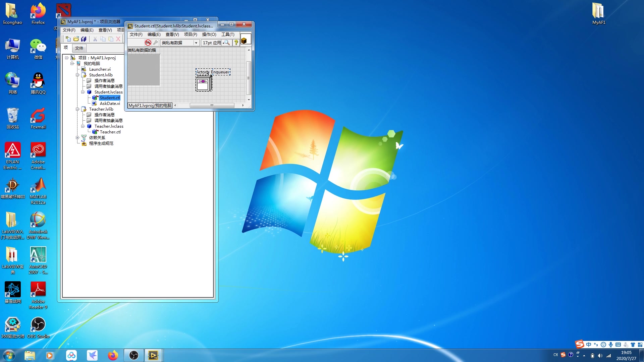Click the gray private data cluster box
Screen dimensions: 644x362
coord(144,69)
